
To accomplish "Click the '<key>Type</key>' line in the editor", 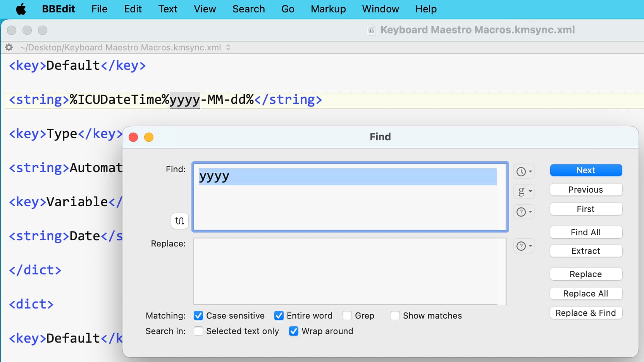I will coord(66,134).
